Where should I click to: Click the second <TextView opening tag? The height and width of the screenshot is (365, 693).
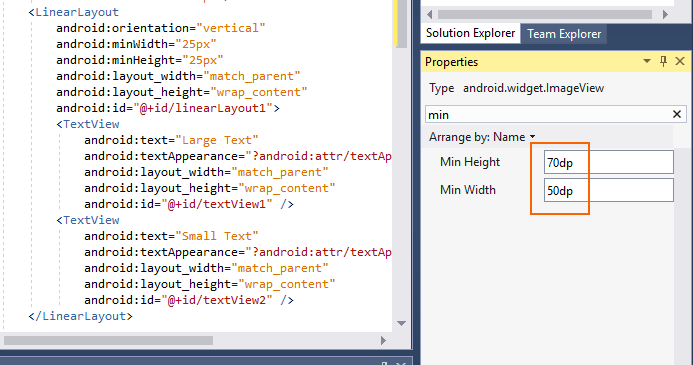(x=88, y=220)
